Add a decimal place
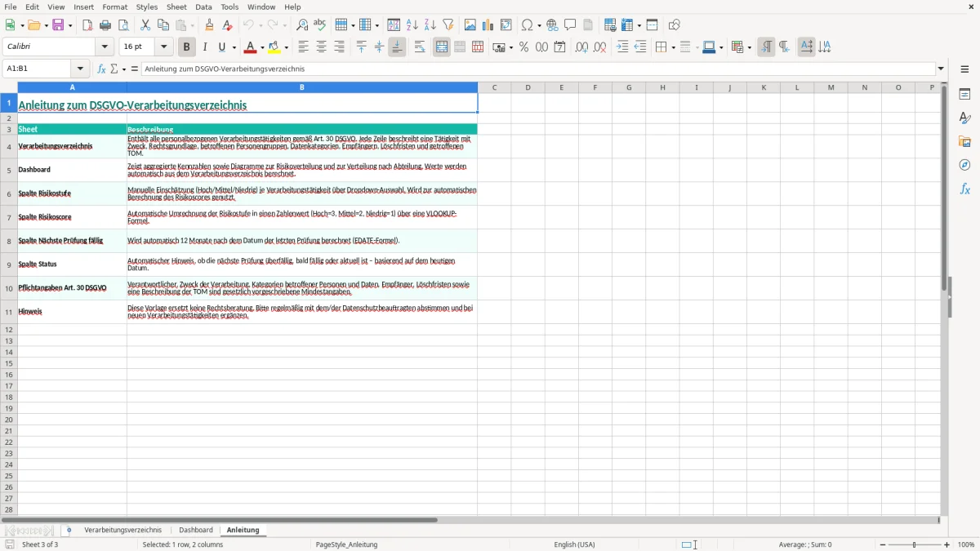Screen dimensions: 980x551 point(581,47)
